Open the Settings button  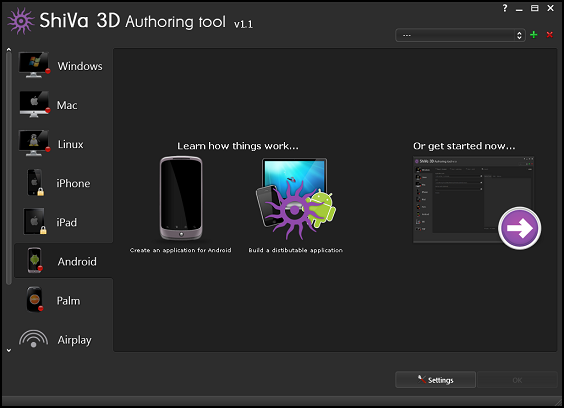[435, 380]
